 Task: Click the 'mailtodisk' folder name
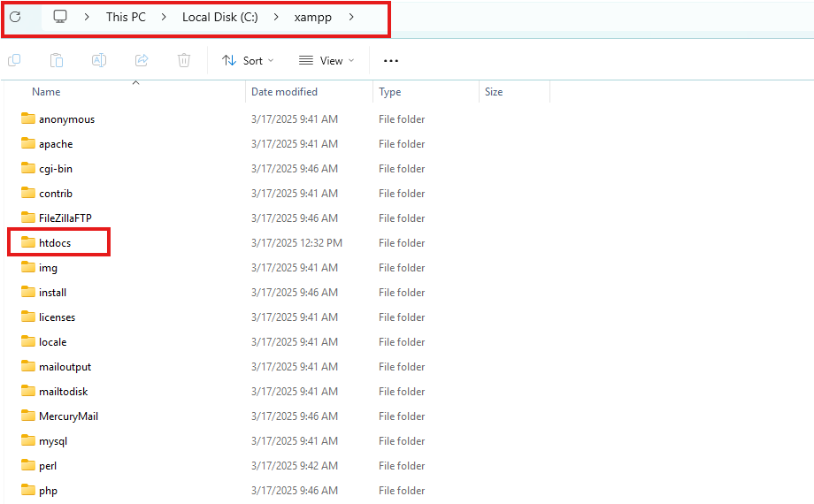coord(64,392)
